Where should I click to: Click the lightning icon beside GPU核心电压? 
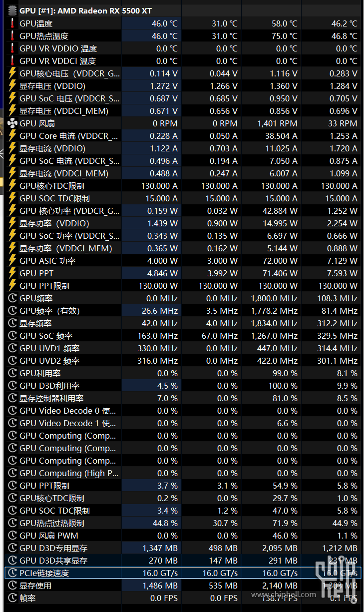[12, 73]
